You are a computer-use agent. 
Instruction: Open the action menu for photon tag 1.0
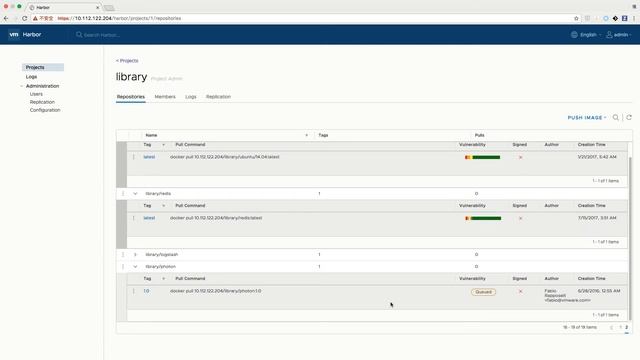pyautogui.click(x=133, y=291)
